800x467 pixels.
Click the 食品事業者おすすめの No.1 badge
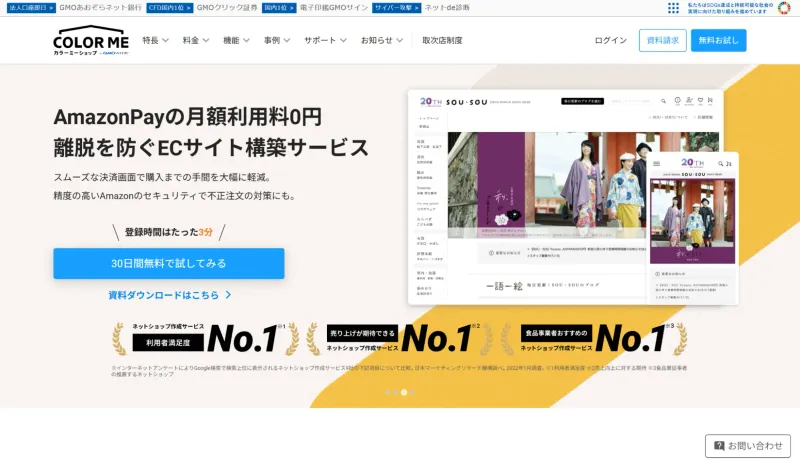[594, 338]
